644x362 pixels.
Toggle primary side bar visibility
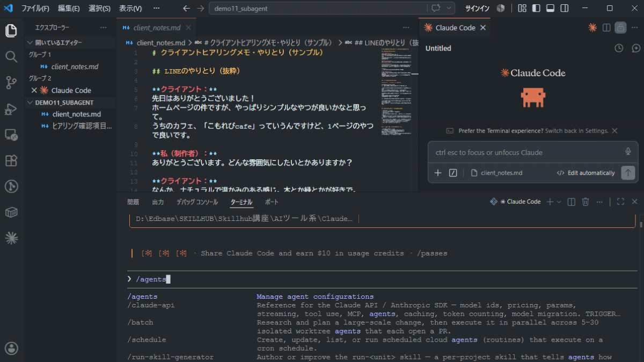(536, 8)
